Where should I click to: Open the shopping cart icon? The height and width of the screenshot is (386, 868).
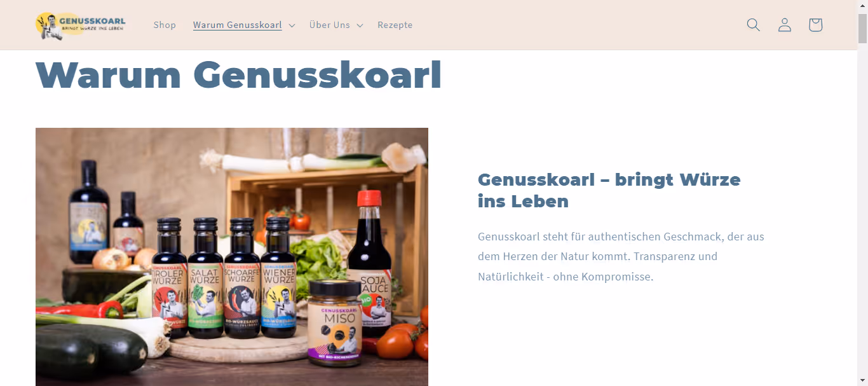[815, 25]
